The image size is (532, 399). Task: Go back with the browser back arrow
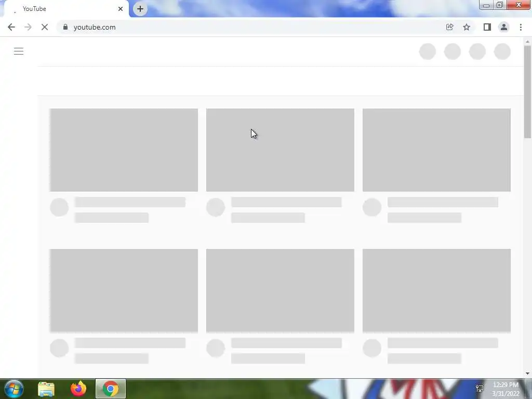point(11,27)
